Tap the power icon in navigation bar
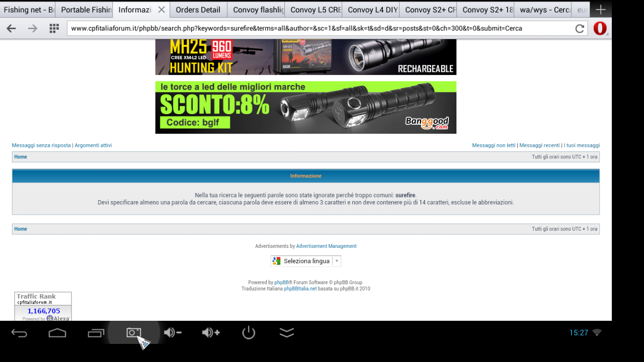 249,332
